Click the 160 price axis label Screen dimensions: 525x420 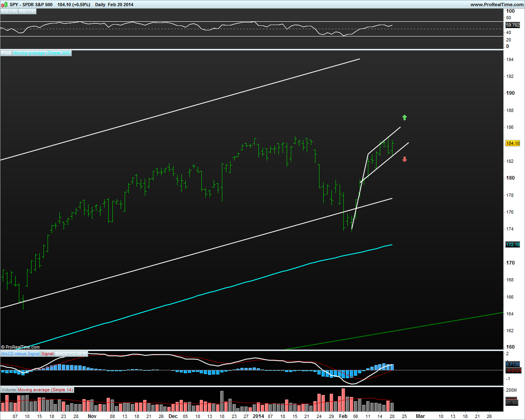510,347
